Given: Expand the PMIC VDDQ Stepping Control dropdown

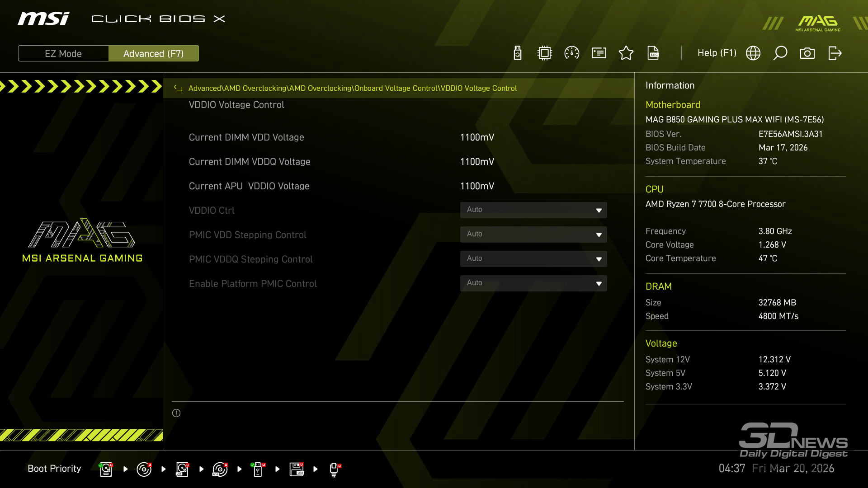Looking at the screenshot, I should point(533,259).
